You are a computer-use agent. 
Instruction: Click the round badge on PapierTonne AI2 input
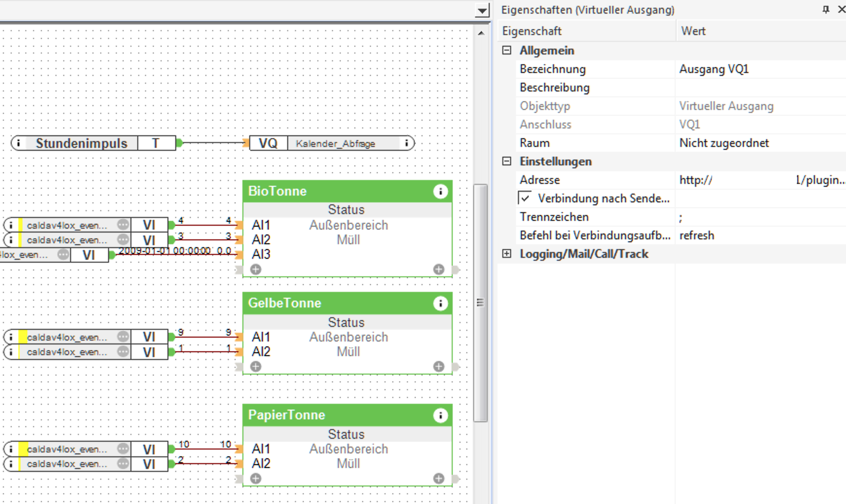pos(123,463)
